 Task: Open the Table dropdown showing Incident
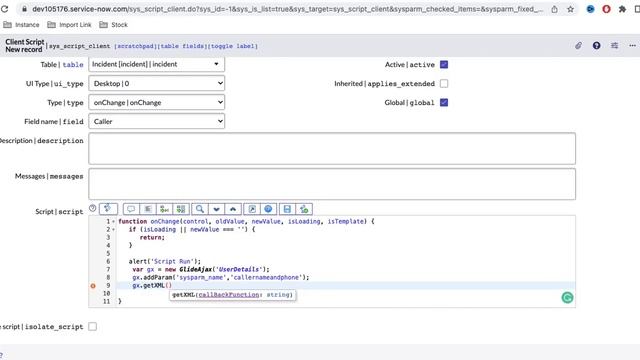point(156,64)
